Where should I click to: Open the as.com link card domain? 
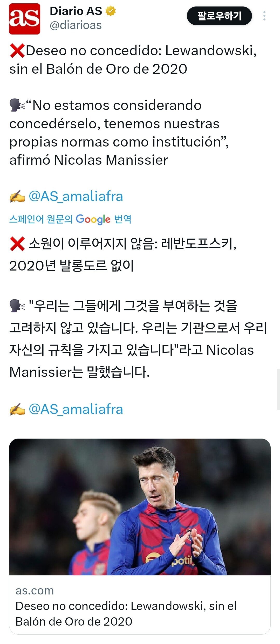coord(35,591)
